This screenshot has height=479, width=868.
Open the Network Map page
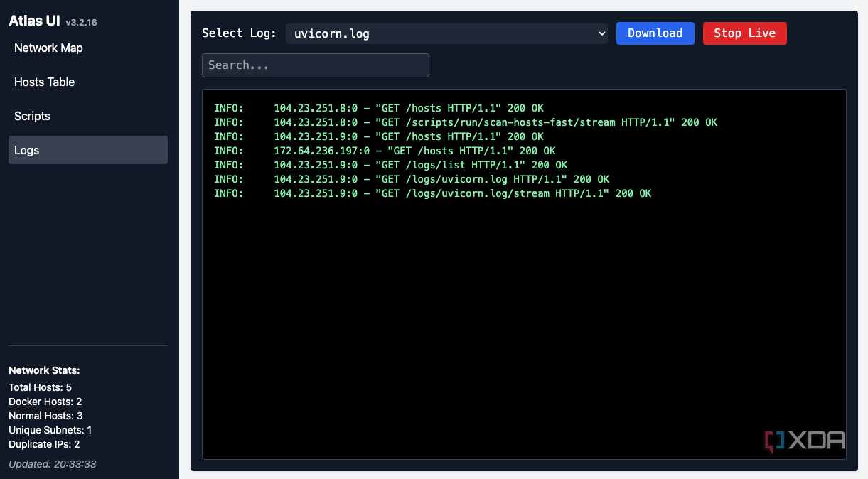click(88, 48)
